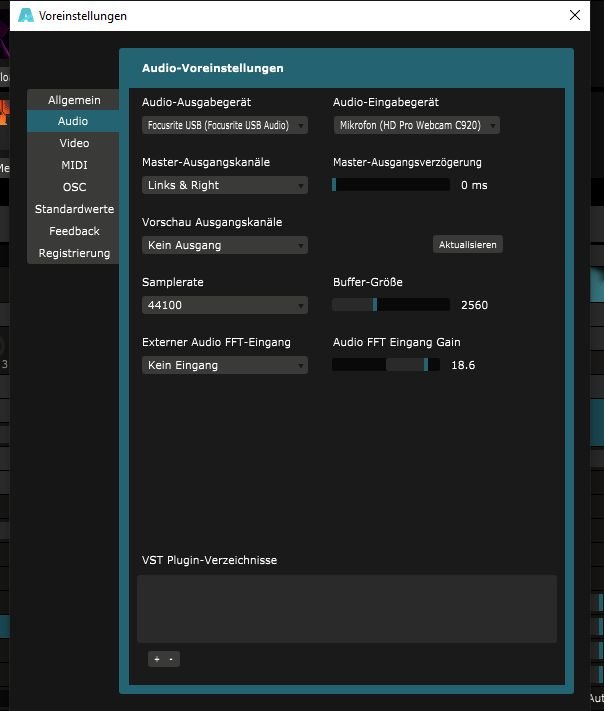The width and height of the screenshot is (604, 711).
Task: Open the Vorschau Ausgangskanäle dropdown
Action: click(x=225, y=245)
